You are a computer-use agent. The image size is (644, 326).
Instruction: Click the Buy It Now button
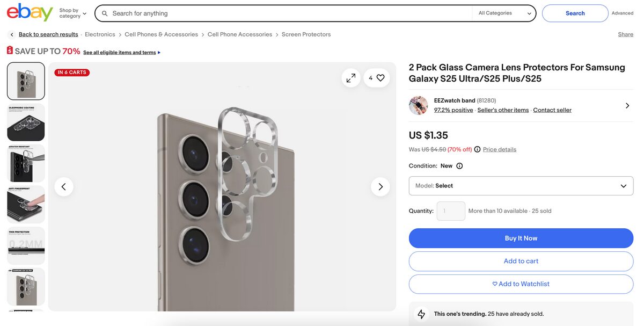coord(521,238)
